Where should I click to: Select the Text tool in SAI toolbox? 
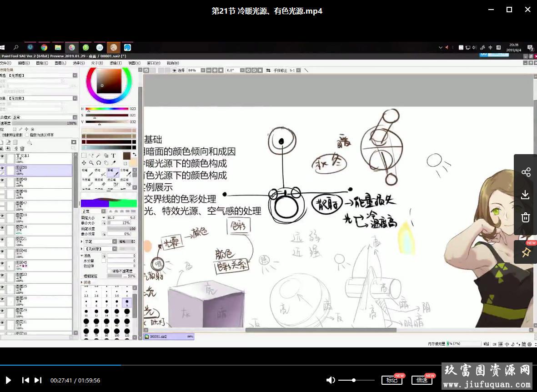click(113, 156)
